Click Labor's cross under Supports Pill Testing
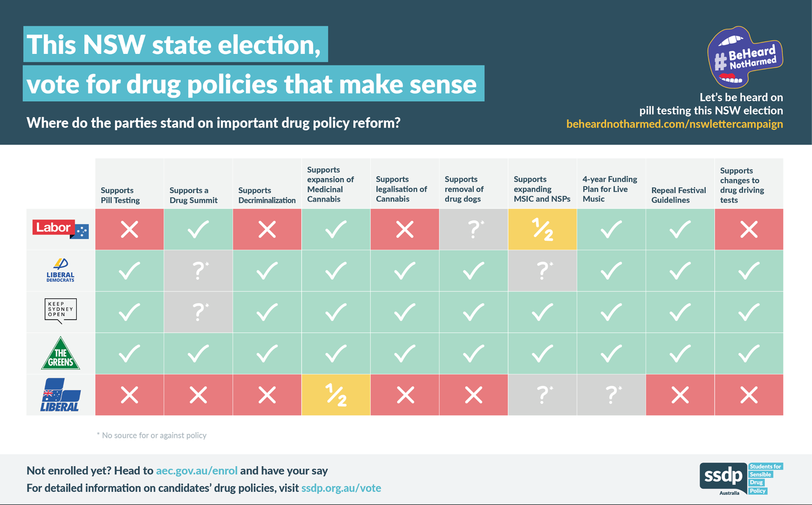The width and height of the screenshot is (812, 505). [129, 229]
